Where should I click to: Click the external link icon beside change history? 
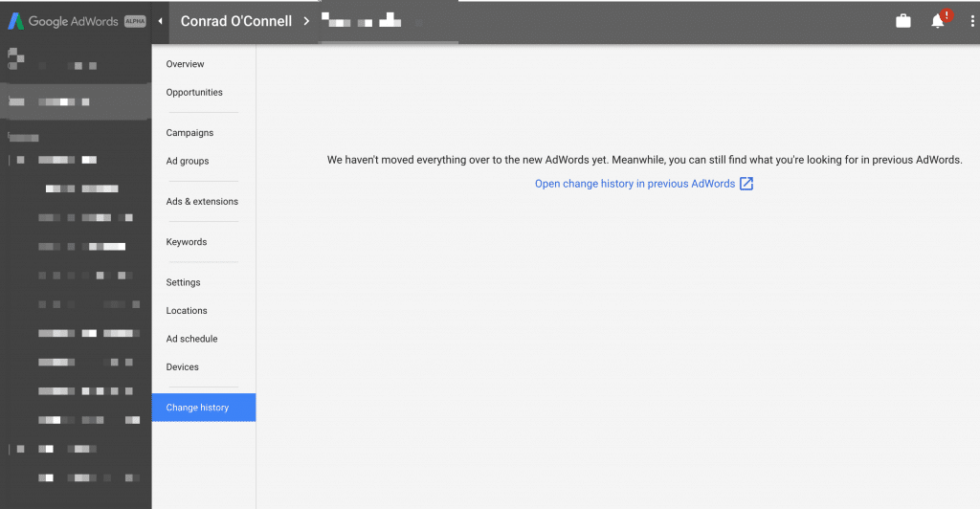[746, 184]
